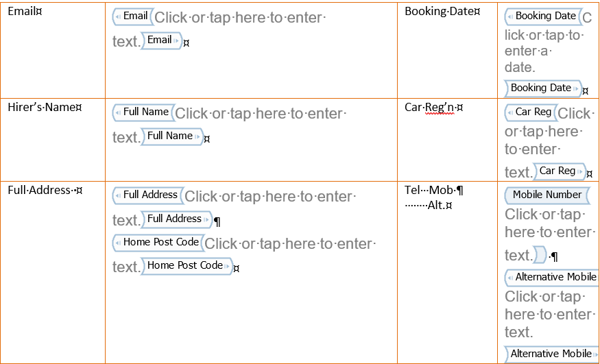Click the Full Name placeholder text
Viewport: 600px width, 364px height.
point(229,125)
